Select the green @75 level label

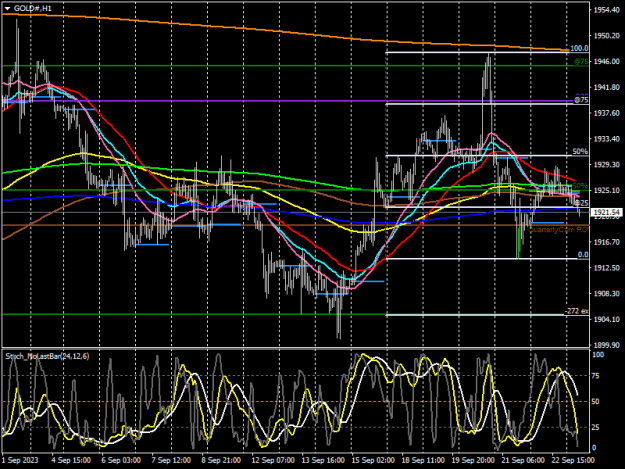[x=581, y=61]
